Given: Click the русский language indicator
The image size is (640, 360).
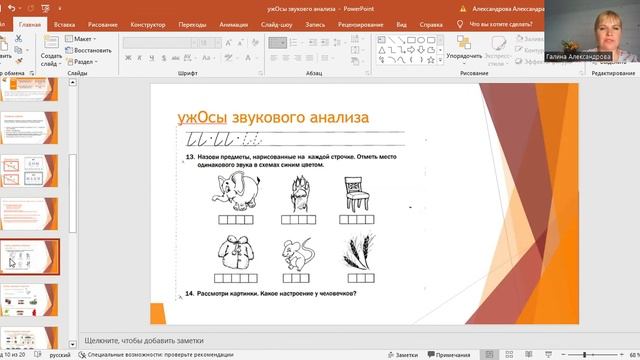Looking at the screenshot, I should click(60, 355).
